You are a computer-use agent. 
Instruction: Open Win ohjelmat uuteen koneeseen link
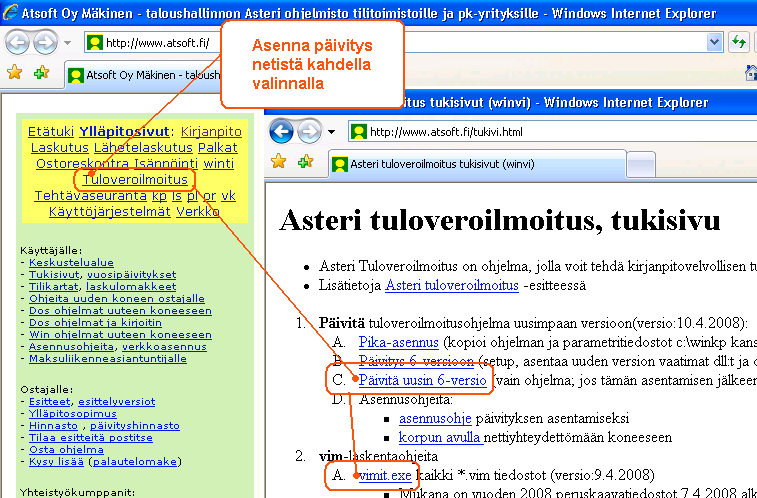click(120, 334)
